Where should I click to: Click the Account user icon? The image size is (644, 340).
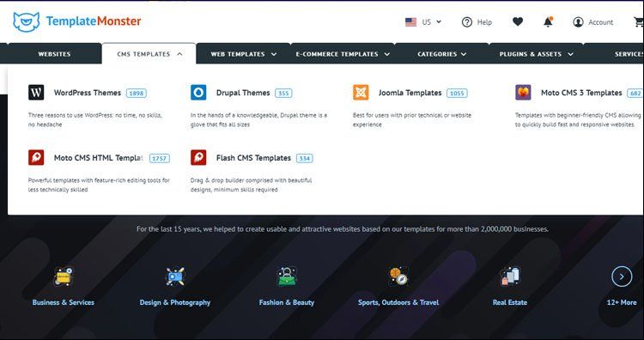(578, 22)
